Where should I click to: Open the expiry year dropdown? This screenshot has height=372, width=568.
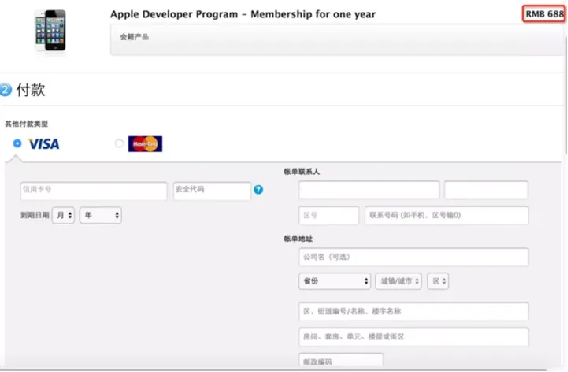pos(101,215)
